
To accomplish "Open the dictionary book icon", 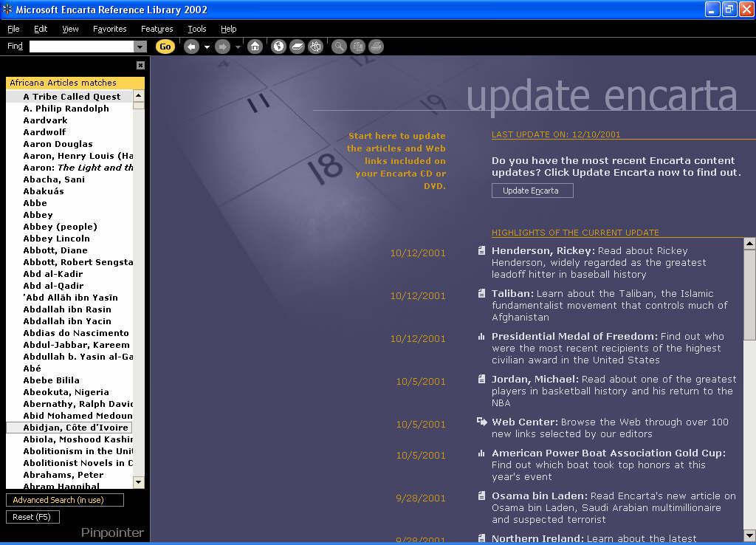I will 297,47.
